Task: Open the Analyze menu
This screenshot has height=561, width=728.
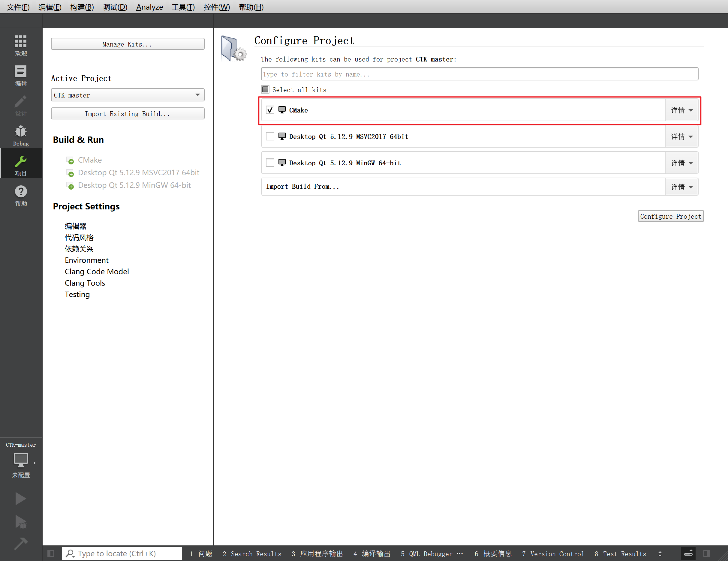Action: (149, 7)
